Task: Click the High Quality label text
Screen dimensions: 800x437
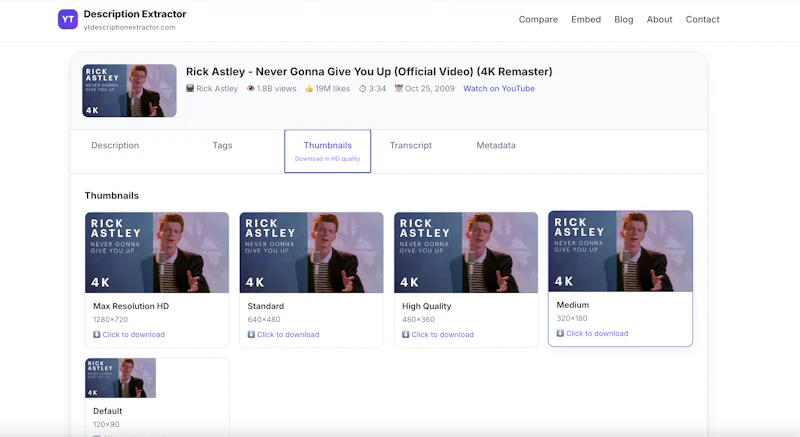Action: click(x=427, y=306)
